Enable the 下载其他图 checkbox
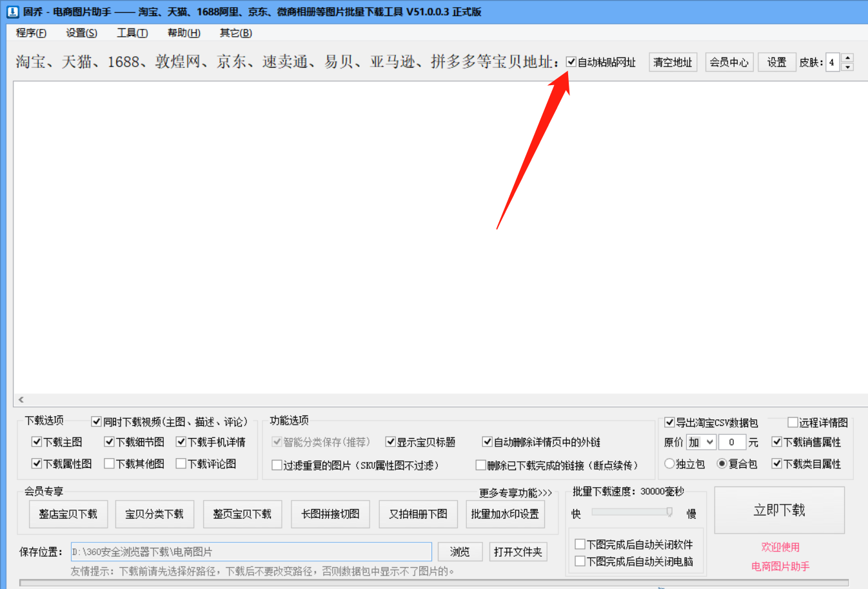Screen dimensions: 868x589 pos(110,464)
